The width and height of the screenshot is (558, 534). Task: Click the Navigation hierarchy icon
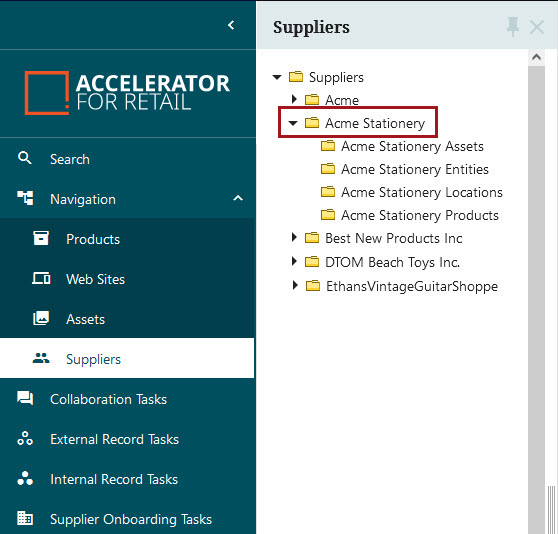[25, 198]
